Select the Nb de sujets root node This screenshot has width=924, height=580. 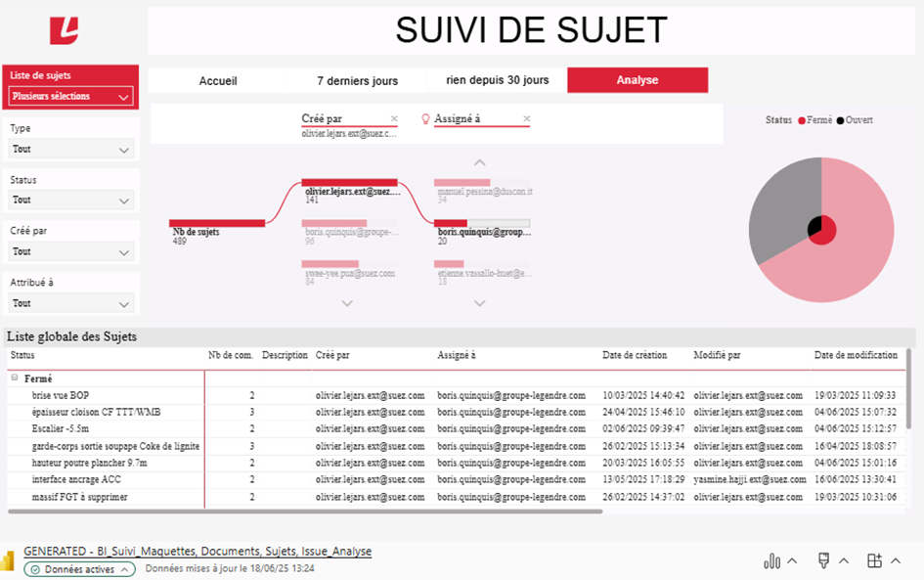point(217,223)
